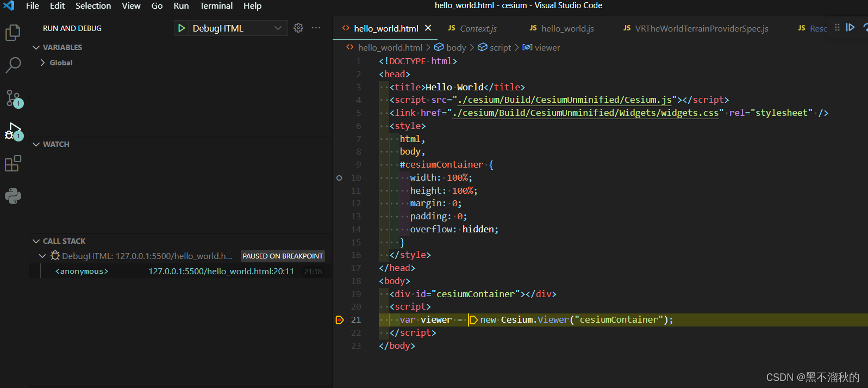Image resolution: width=868 pixels, height=388 pixels.
Task: Close the hello_world.html tab
Action: [428, 28]
